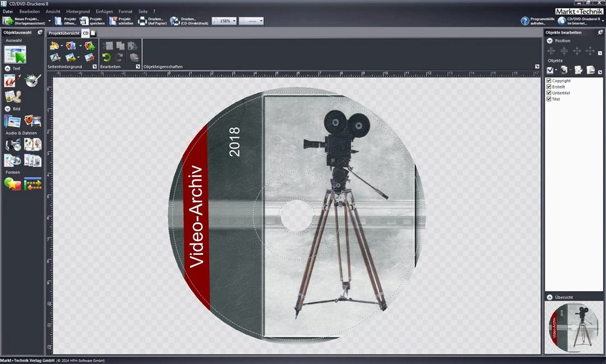Select the object selection arrow tool

point(15,54)
